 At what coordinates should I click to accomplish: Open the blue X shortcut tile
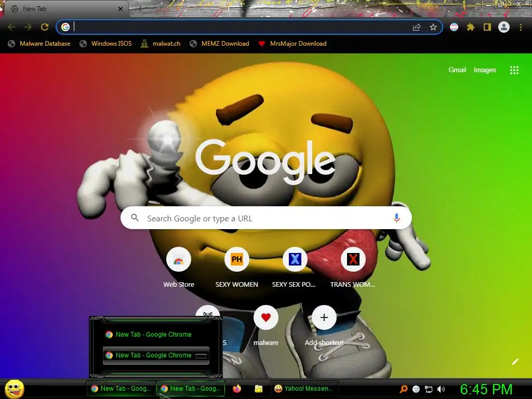pos(295,260)
